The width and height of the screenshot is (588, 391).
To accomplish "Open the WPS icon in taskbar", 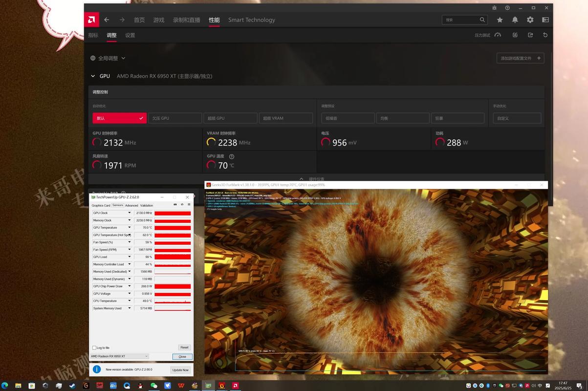I will 181,386.
